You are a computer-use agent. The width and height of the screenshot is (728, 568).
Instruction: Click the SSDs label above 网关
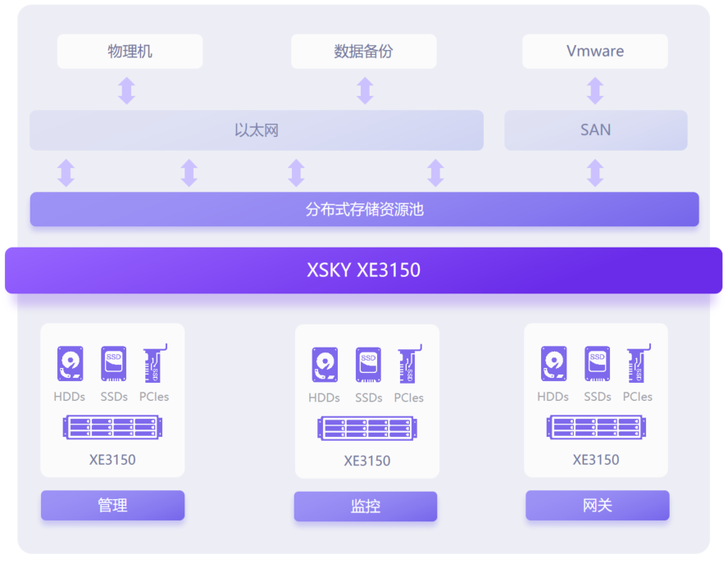598,397
